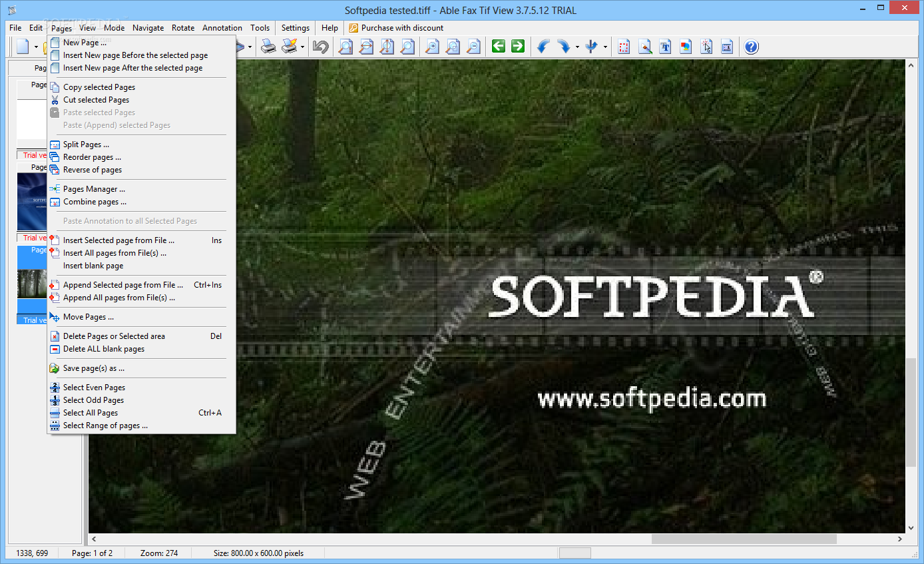
Task: Open the File menu
Action: point(15,28)
